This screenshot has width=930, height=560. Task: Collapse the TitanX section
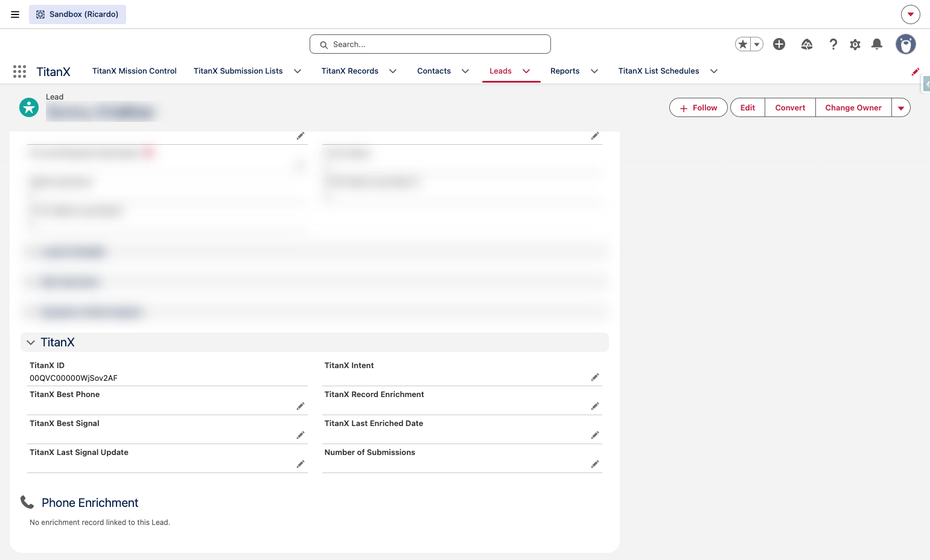click(31, 342)
